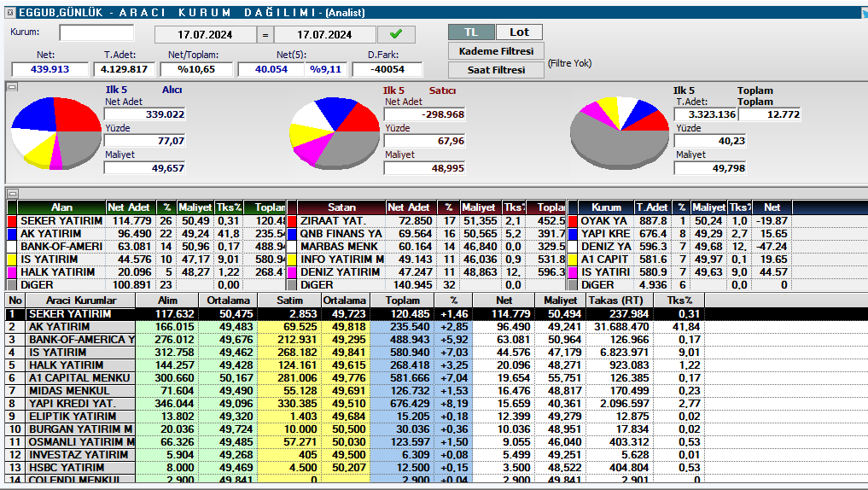Click the Alıcı Maliyet value 49,657

point(145,168)
